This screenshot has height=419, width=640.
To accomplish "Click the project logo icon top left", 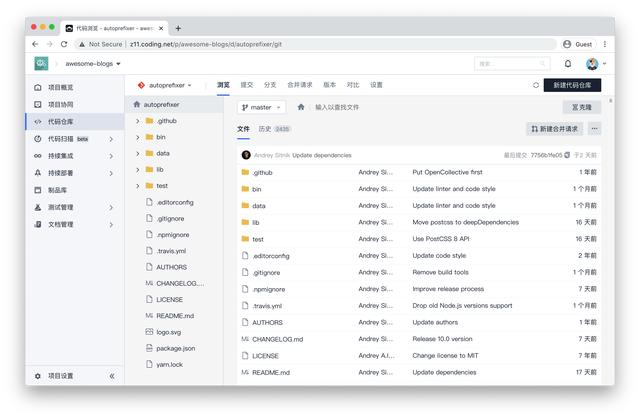I will [41, 64].
